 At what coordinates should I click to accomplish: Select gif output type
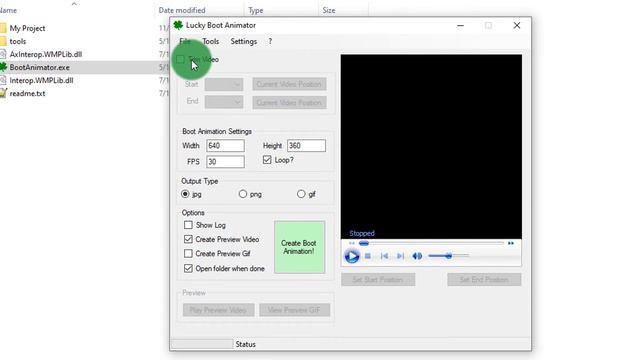tap(301, 194)
